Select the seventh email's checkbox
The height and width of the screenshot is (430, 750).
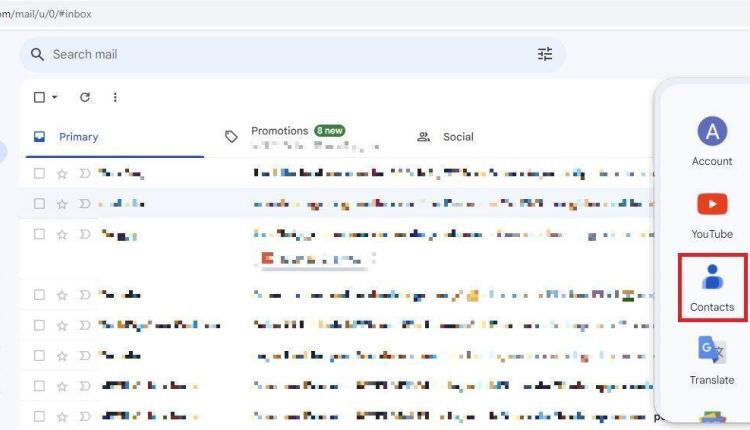pyautogui.click(x=39, y=386)
